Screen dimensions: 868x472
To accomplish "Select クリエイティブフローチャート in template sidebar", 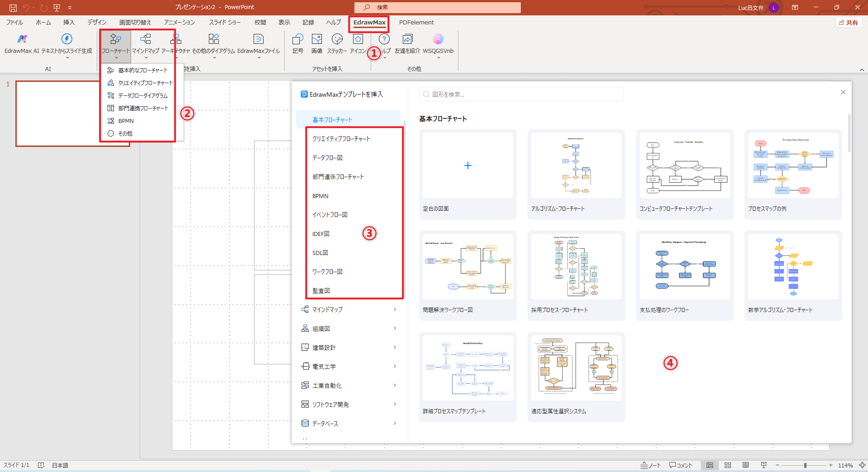I will coord(341,139).
